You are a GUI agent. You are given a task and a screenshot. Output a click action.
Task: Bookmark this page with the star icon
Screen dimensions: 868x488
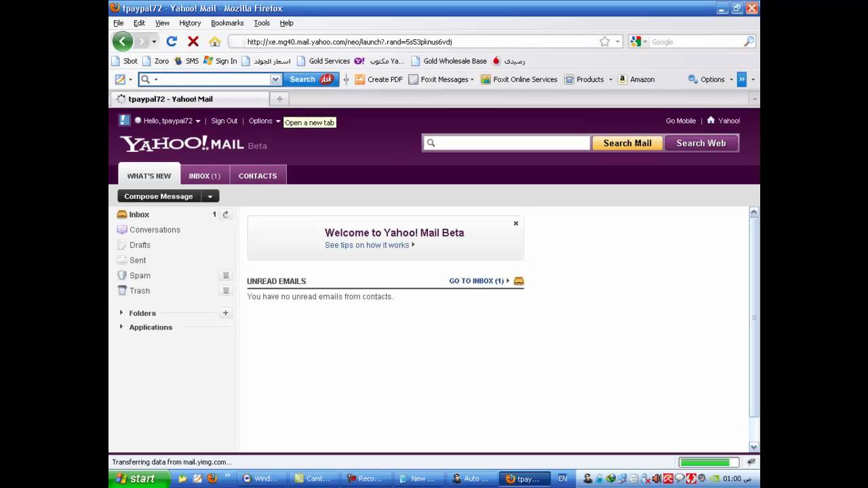[604, 41]
